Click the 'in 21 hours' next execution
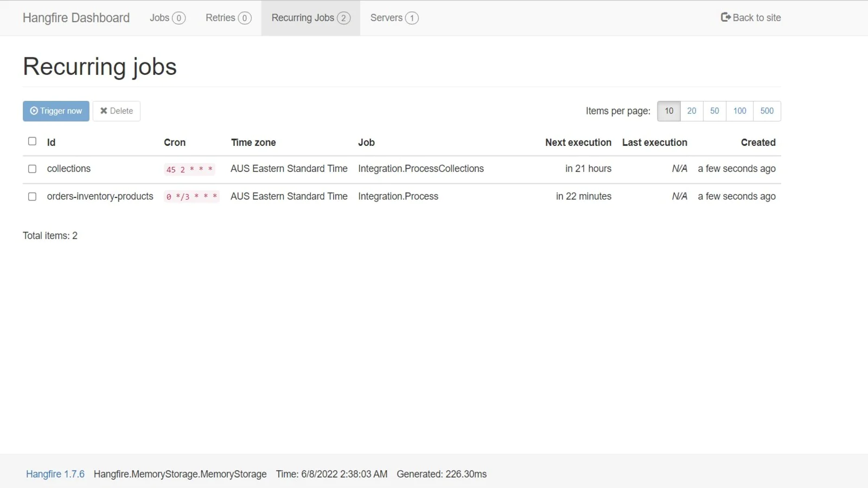Image resolution: width=868 pixels, height=488 pixels. pyautogui.click(x=588, y=169)
